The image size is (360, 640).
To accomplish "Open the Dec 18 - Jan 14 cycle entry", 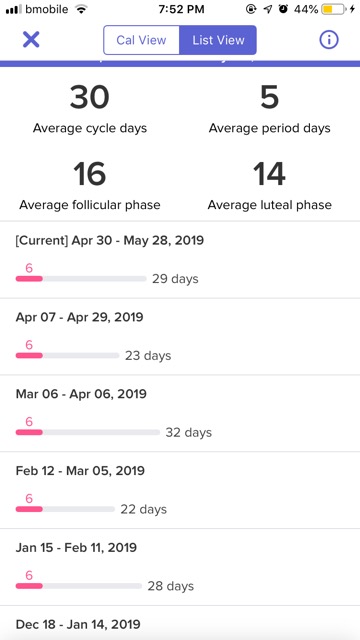I will click(180, 623).
